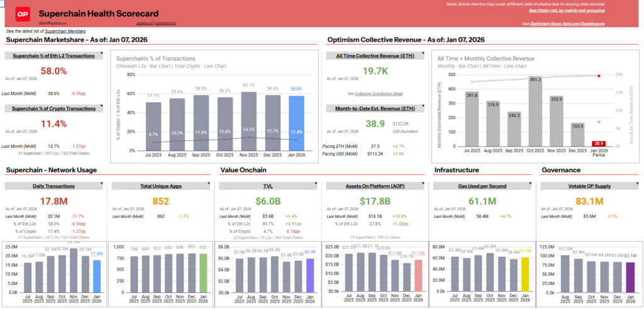644x309 pixels.
Task: Select the Month-to-Date Est. Revenue (ETH) header
Action: pos(375,108)
